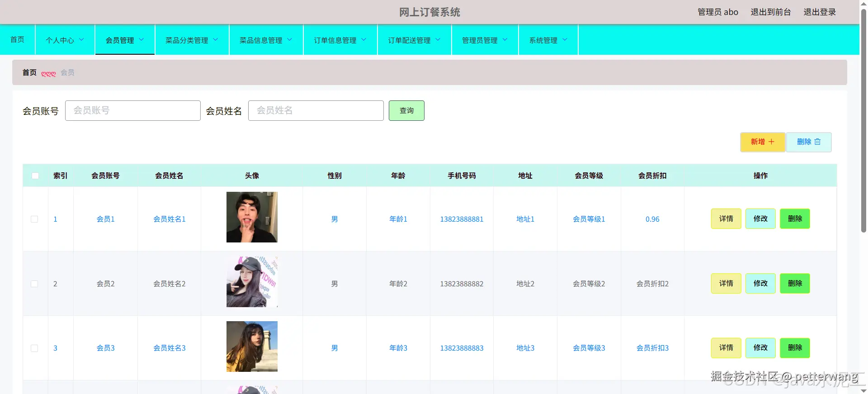Open the 个人中心 menu label
This screenshot has width=868, height=394.
tap(60, 40)
